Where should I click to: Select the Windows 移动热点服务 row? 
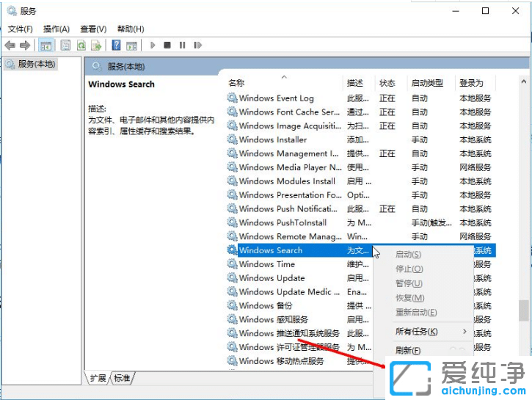(281, 360)
